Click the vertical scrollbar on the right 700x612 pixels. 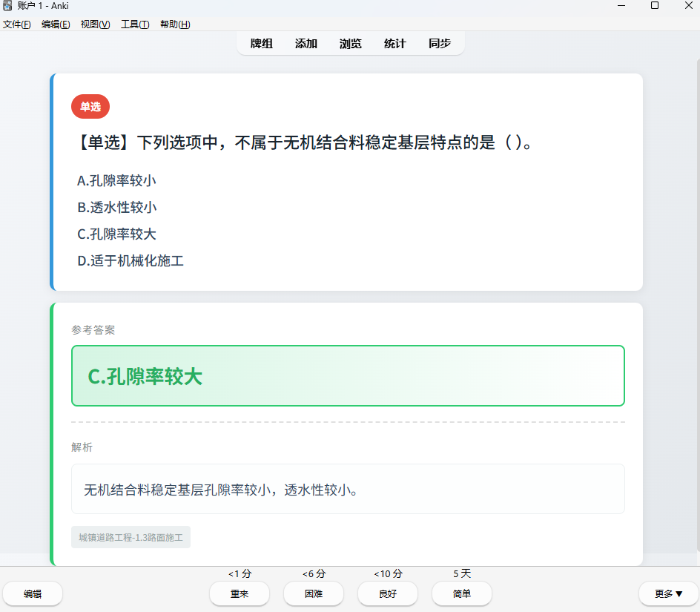point(698,306)
